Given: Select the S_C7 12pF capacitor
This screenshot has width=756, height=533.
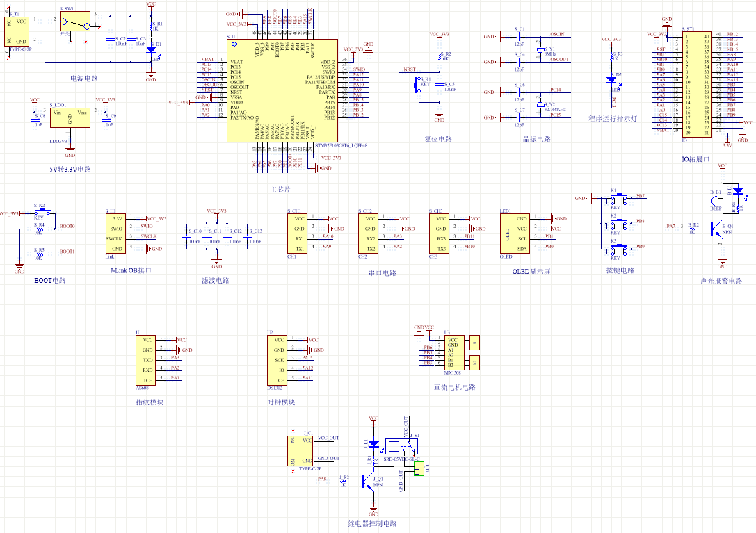Looking at the screenshot, I should [x=520, y=117].
